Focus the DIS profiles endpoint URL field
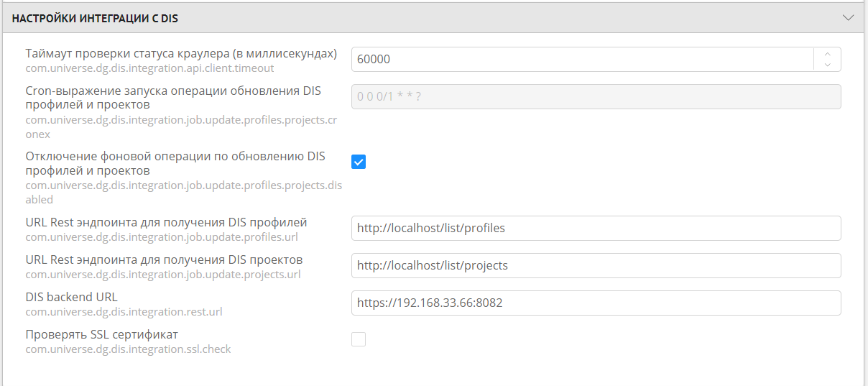This screenshot has height=386, width=868. point(596,228)
